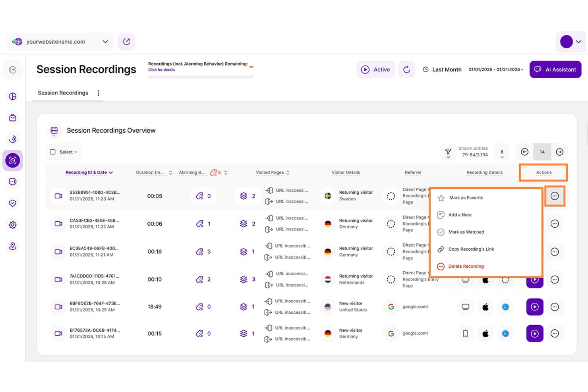Open the filter funnel for the recordings table
The height and width of the screenshot is (392, 588).
click(448, 152)
